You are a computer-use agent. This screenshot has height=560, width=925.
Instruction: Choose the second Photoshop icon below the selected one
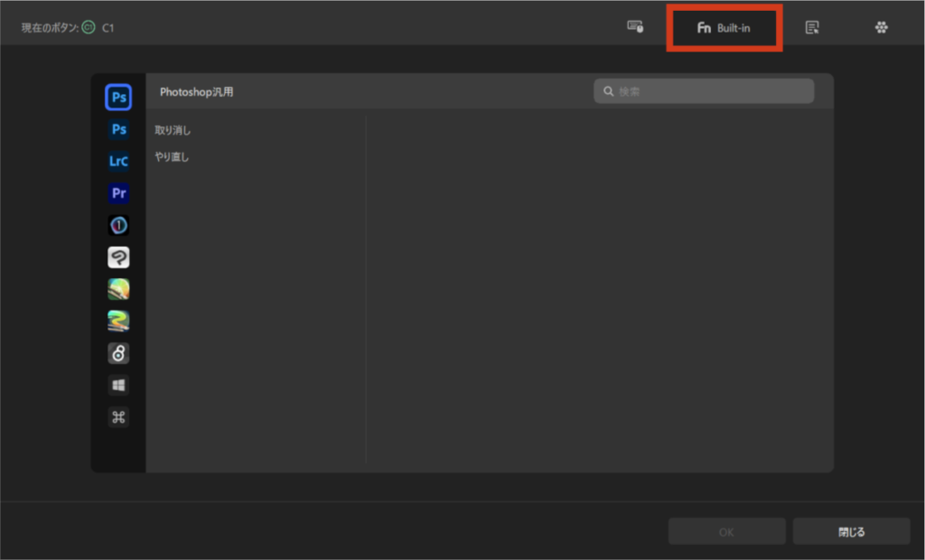click(118, 129)
